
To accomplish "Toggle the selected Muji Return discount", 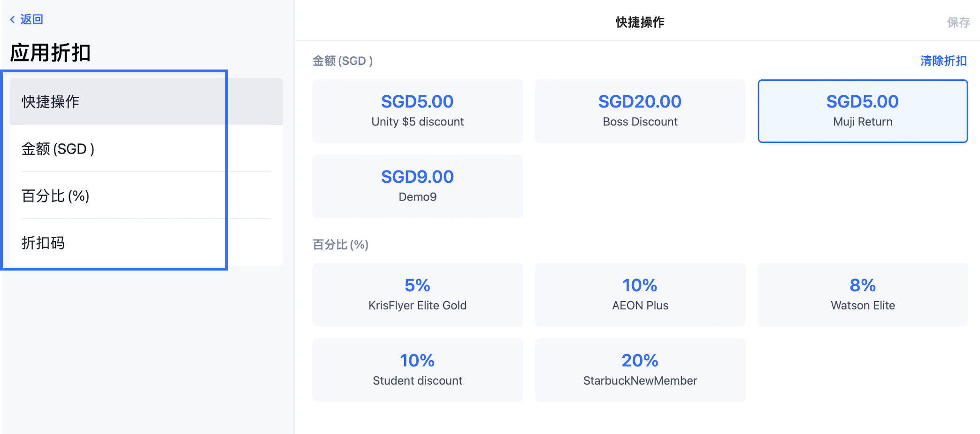I will pyautogui.click(x=862, y=111).
